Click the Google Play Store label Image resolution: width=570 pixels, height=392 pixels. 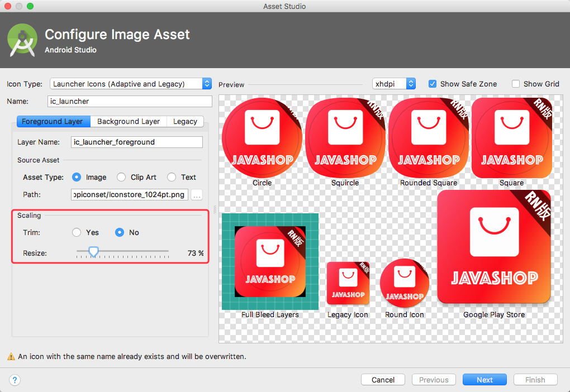pos(494,314)
